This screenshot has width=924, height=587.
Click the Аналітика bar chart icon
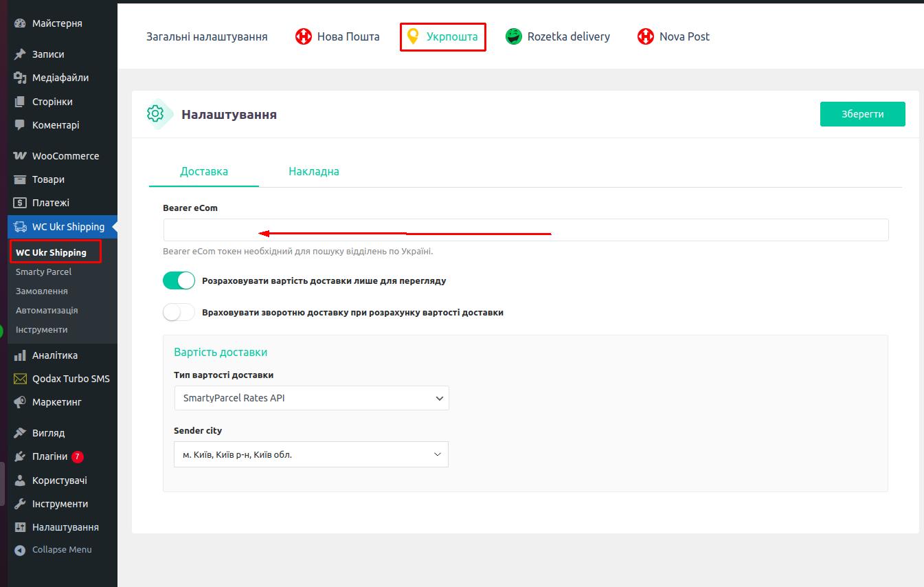click(x=20, y=355)
